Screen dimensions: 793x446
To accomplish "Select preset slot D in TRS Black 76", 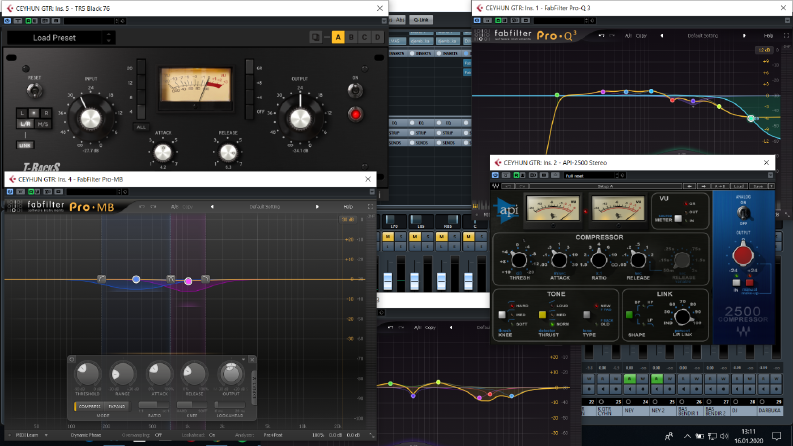I will click(377, 37).
